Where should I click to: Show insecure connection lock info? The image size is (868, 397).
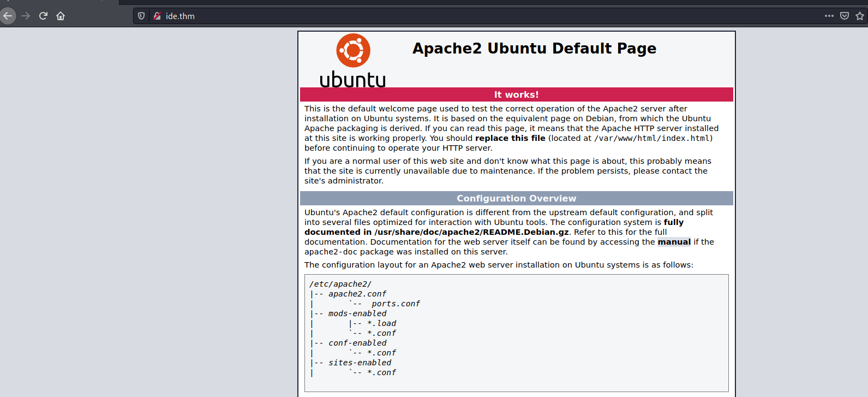point(157,16)
